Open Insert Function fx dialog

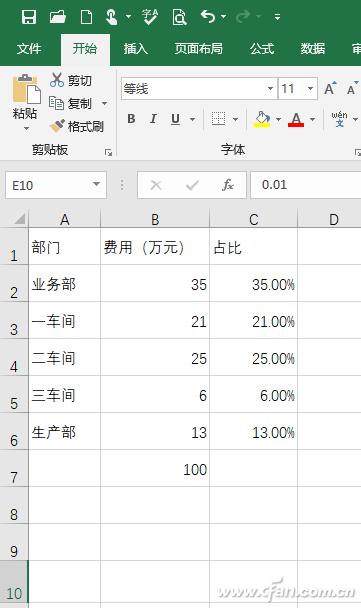[x=228, y=185]
